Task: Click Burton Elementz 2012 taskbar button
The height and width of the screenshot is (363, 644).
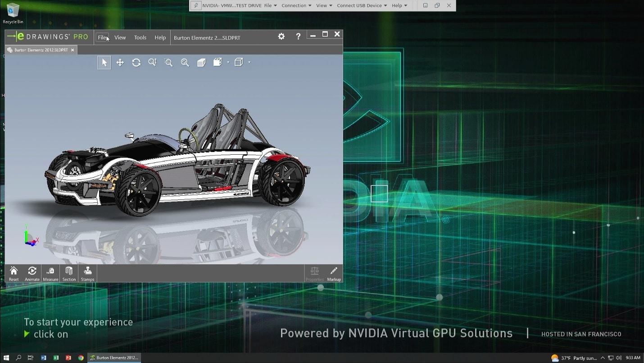Action: pos(114,358)
